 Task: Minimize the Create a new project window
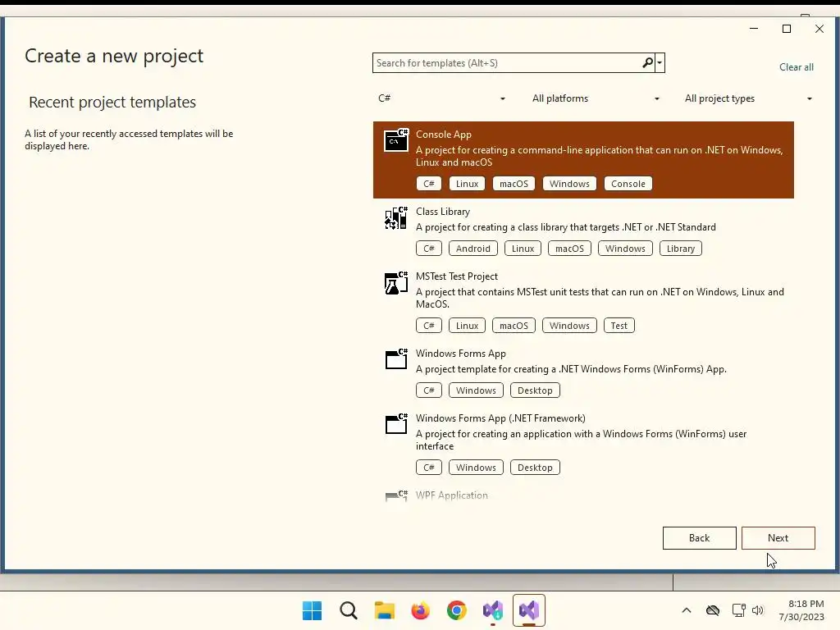[754, 29]
